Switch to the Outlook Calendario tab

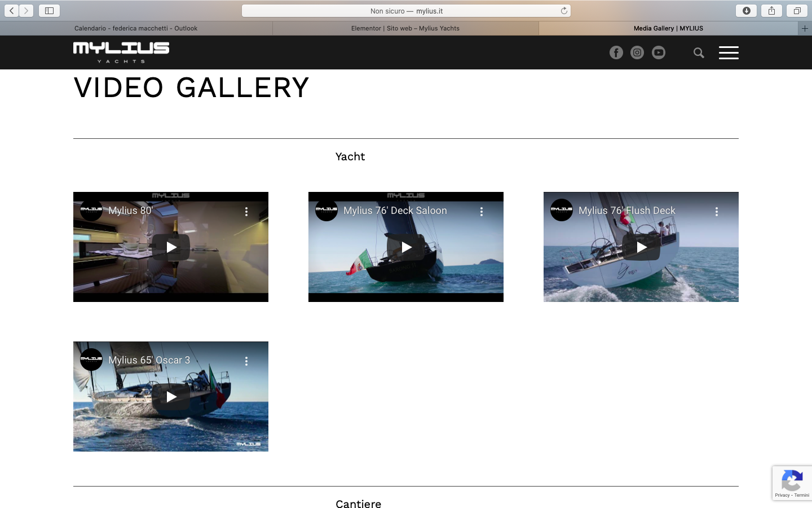click(x=136, y=28)
